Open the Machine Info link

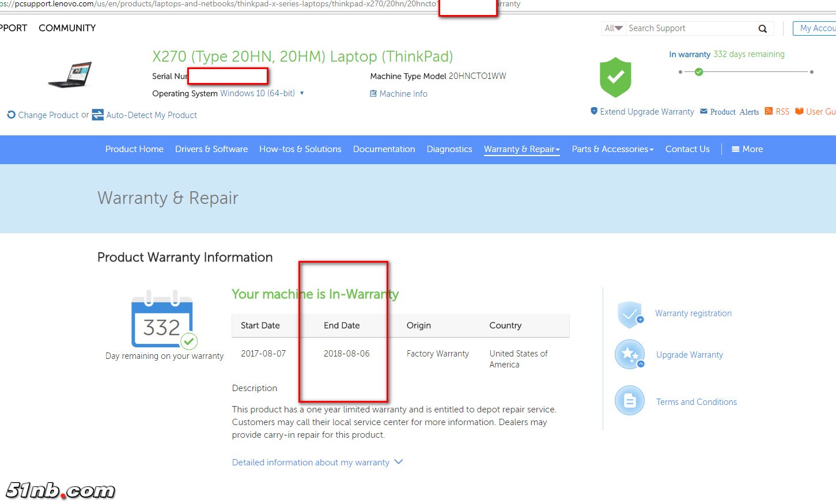point(403,94)
